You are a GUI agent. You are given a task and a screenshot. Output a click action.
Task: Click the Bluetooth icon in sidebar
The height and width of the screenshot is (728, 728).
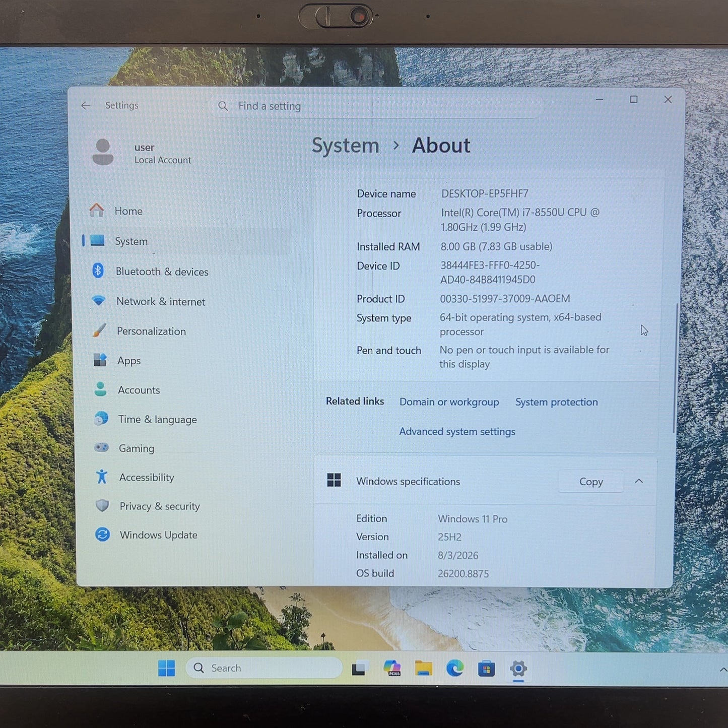[98, 271]
